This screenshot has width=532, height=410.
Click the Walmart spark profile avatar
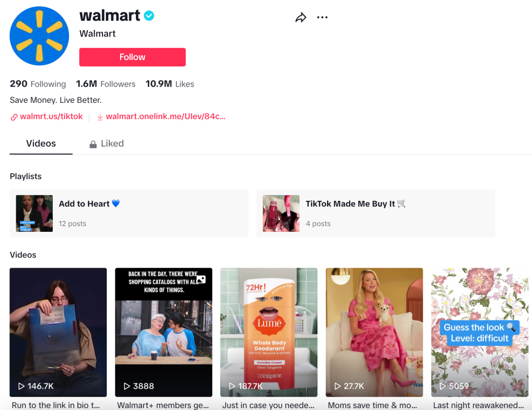click(39, 36)
